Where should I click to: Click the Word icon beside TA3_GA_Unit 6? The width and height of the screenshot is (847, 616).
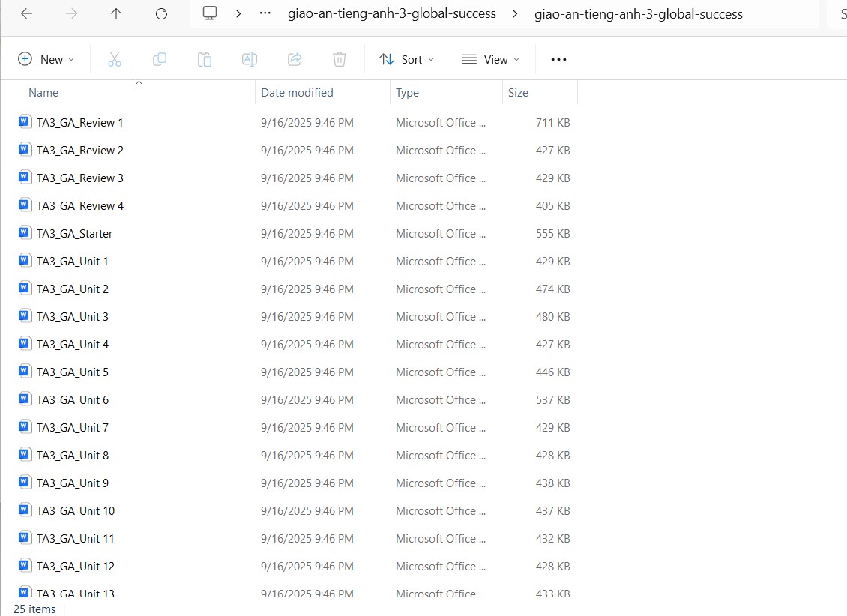click(x=25, y=400)
